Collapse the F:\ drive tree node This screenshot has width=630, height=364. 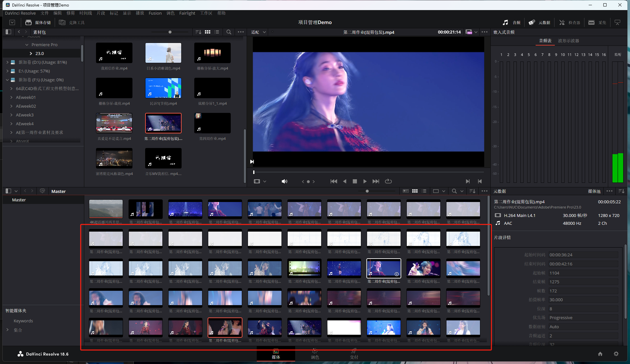coord(7,80)
